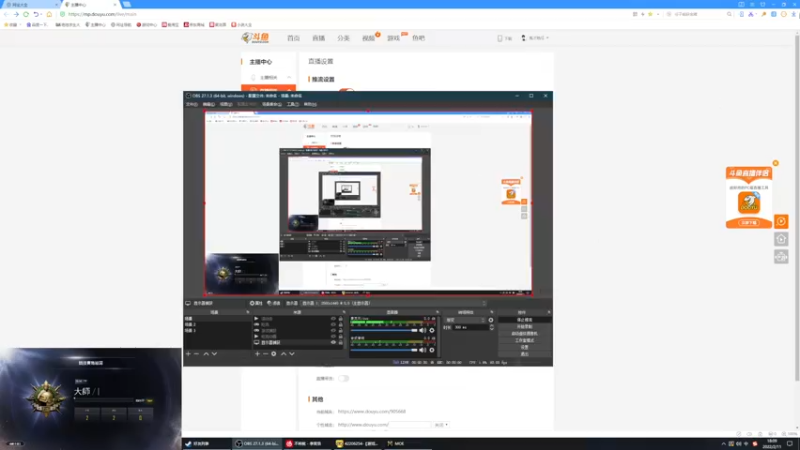Open the display selection dropdown in OBS

click(x=393, y=303)
